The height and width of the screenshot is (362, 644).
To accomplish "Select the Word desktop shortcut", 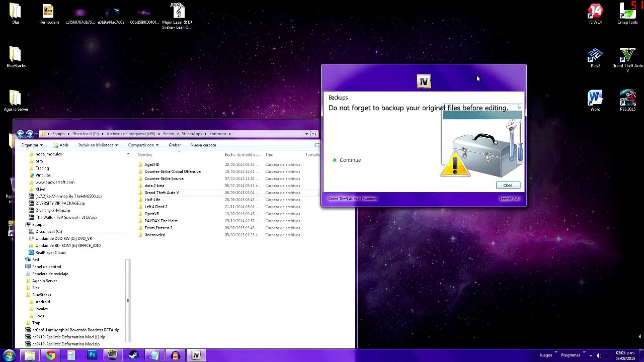I will [x=595, y=101].
